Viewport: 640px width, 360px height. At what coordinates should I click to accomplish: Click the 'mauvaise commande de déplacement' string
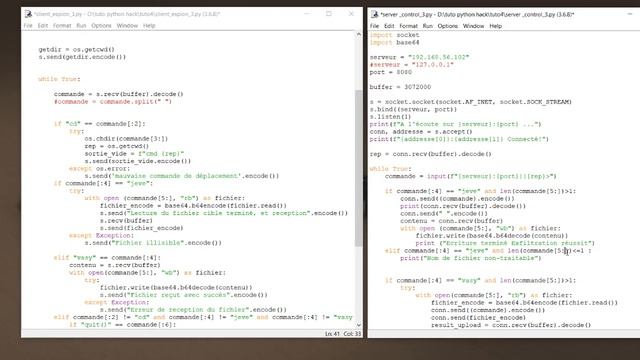[x=176, y=176]
